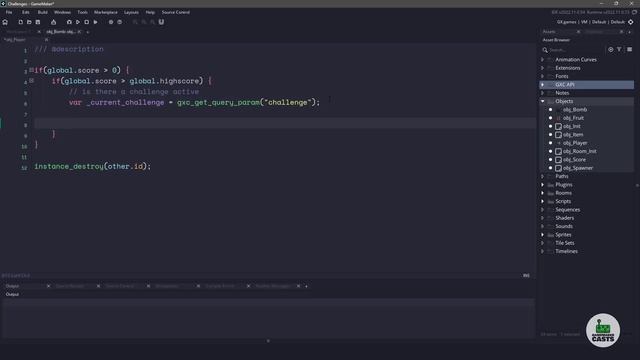The width and height of the screenshot is (640, 360).
Task: Expand the GXC API folder
Action: click(542, 84)
